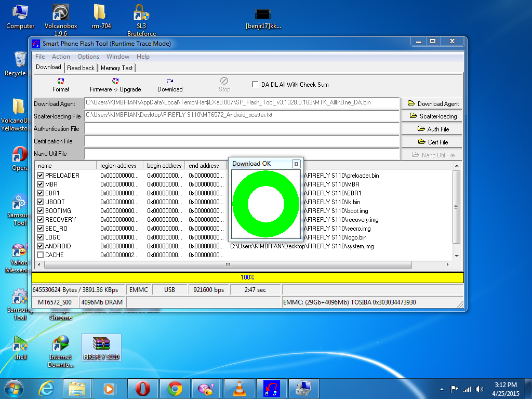Image resolution: width=532 pixels, height=399 pixels.
Task: Click the Firmware -> Upgrade icon
Action: coord(115,81)
